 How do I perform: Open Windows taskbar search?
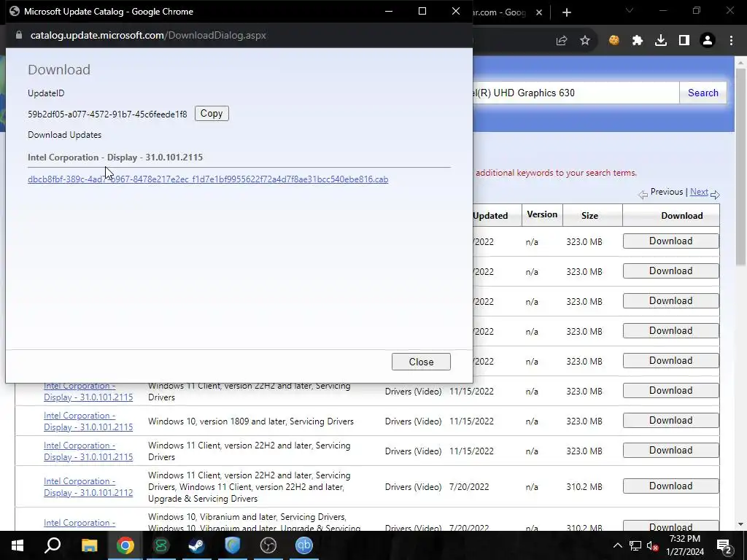[53, 545]
